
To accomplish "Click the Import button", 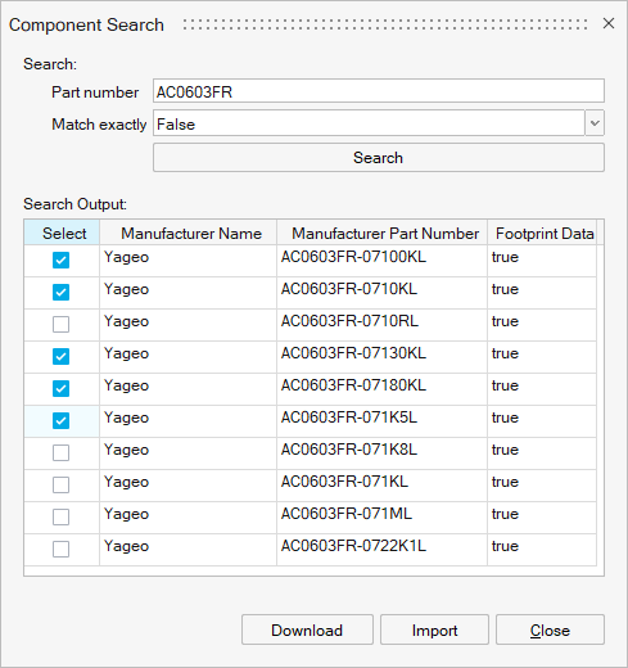I will [x=434, y=630].
